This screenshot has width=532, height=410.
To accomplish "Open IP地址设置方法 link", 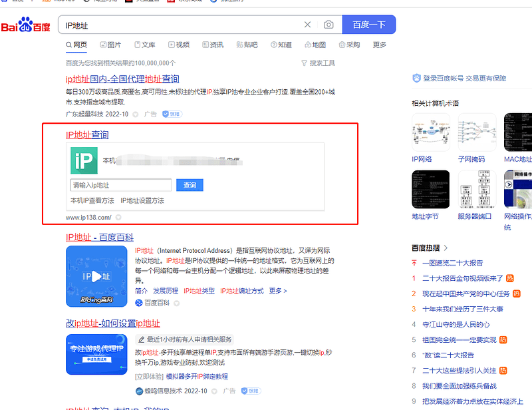I will (x=142, y=201).
